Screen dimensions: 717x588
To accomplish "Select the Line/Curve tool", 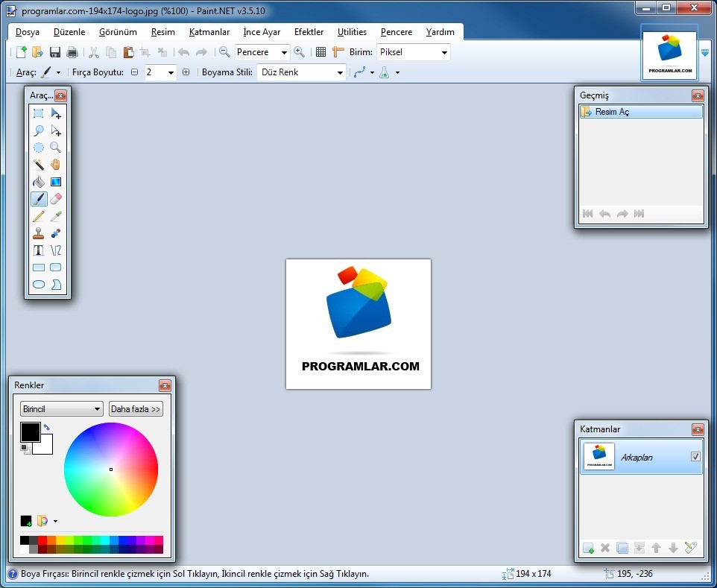I will (x=56, y=250).
